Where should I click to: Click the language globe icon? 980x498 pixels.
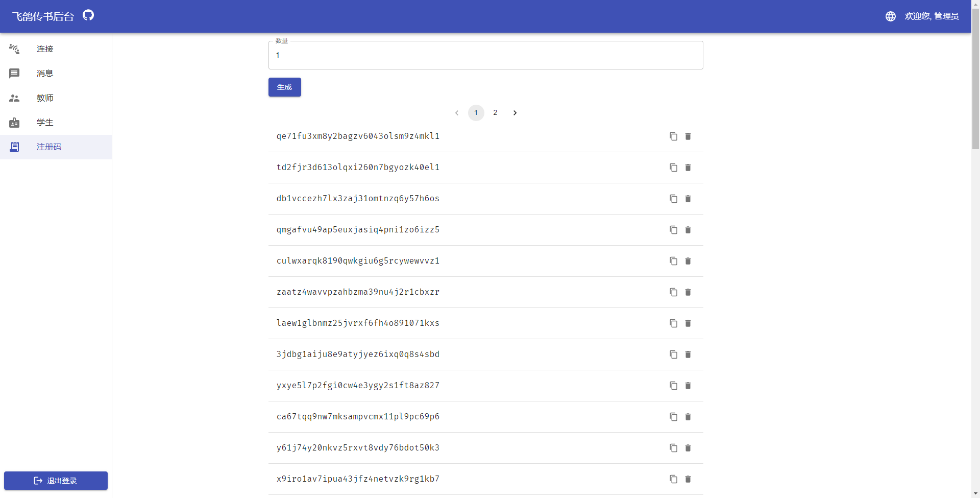tap(890, 16)
